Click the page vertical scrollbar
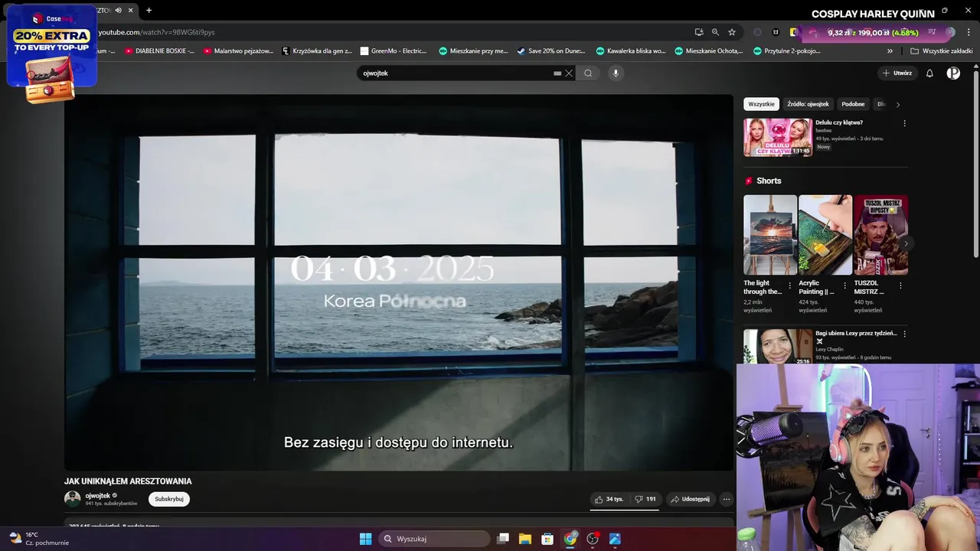 (x=976, y=165)
